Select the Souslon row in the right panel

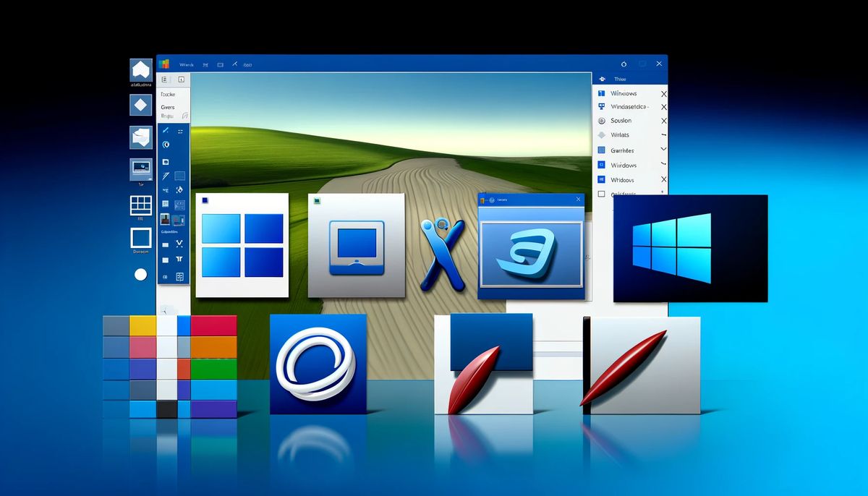630,121
